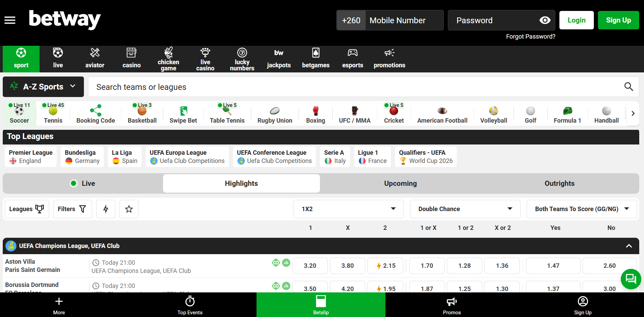Open lucky numbers
Viewport: 644px width, 317px height.
tap(242, 59)
